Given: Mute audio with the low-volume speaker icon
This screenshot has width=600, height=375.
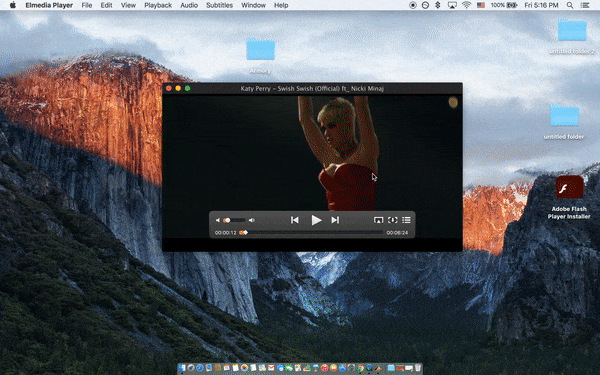Looking at the screenshot, I should click(217, 220).
